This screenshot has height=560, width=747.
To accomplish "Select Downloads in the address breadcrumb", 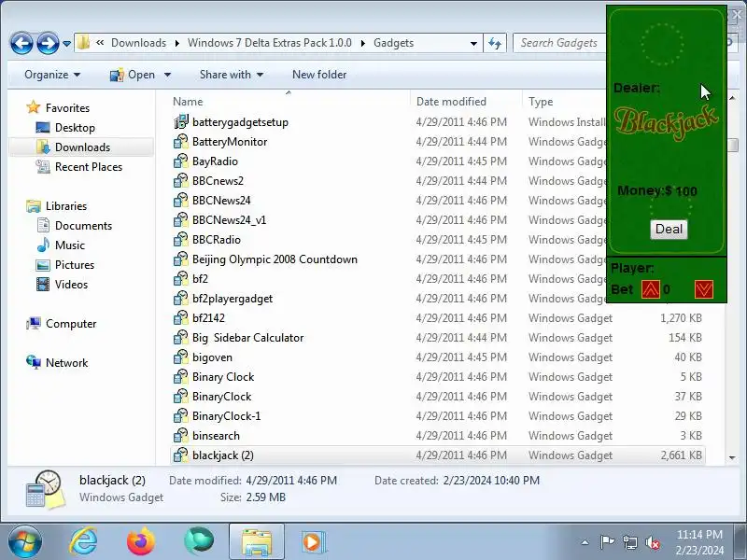I will (x=138, y=43).
